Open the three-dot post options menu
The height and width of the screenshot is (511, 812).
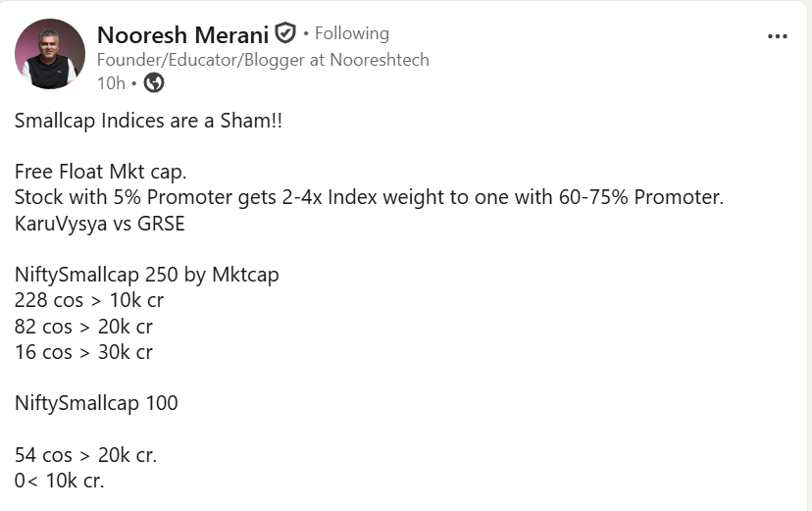click(x=778, y=36)
